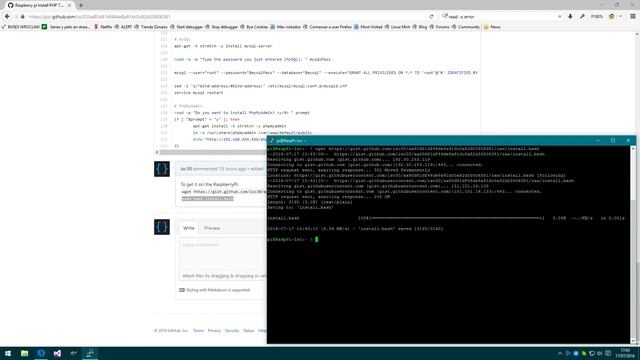Open the dropdown next to the avatar toolbar icon
The image size is (640, 360).
tap(620, 17)
